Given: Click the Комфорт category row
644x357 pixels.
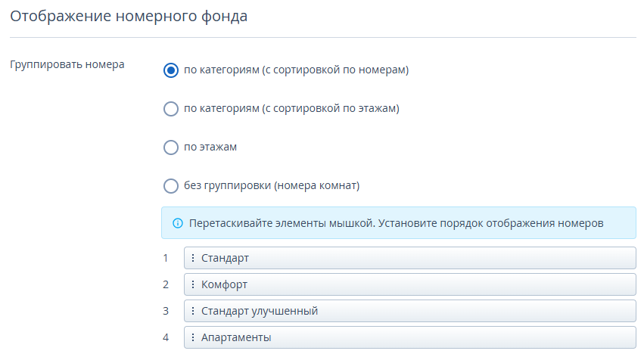Looking at the screenshot, I should (x=410, y=284).
